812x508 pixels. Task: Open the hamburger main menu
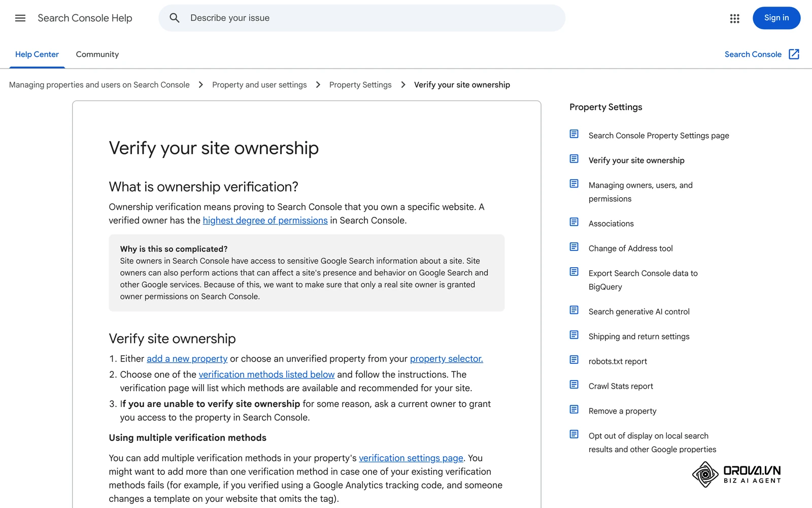coord(20,18)
